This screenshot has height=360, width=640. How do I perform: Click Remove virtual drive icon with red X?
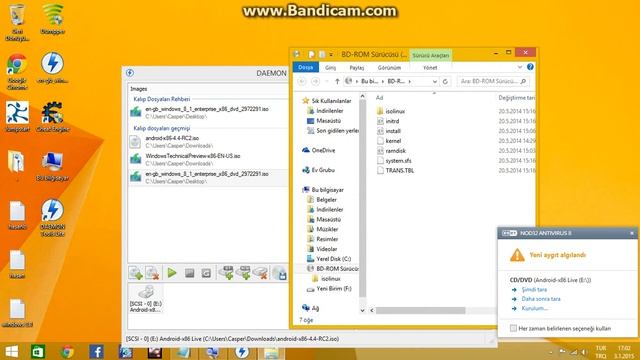click(x=261, y=273)
